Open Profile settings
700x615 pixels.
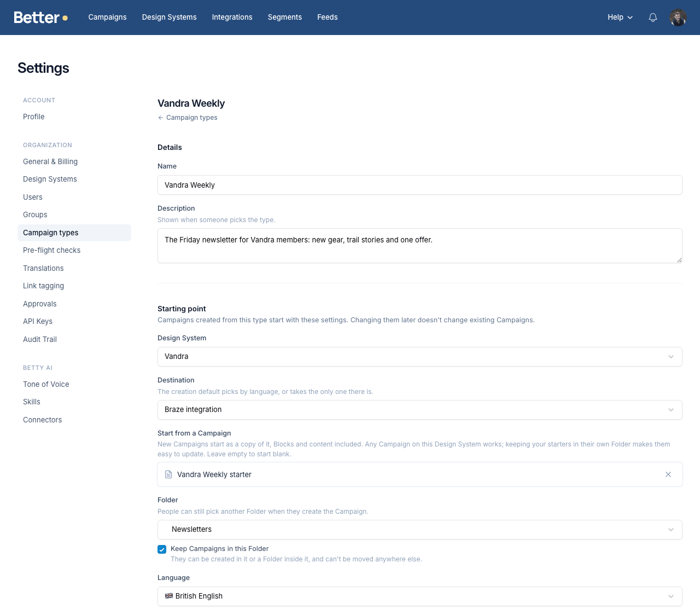[74, 117]
